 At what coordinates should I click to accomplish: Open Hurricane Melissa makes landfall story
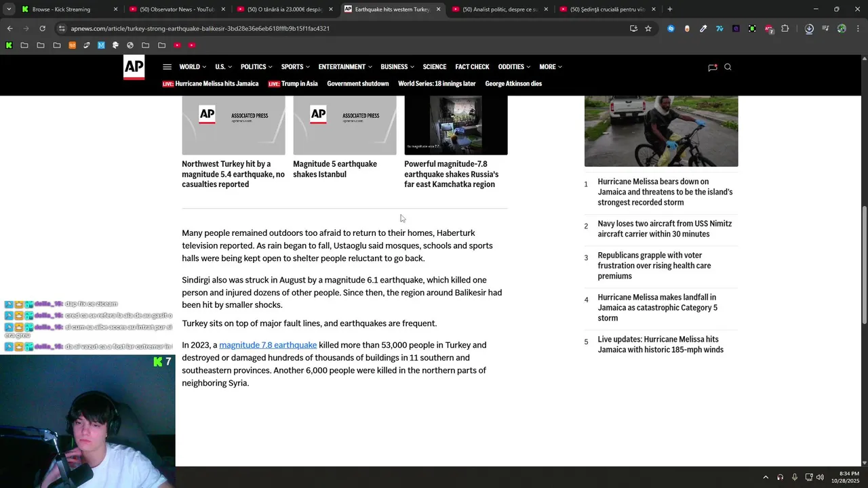tap(657, 308)
